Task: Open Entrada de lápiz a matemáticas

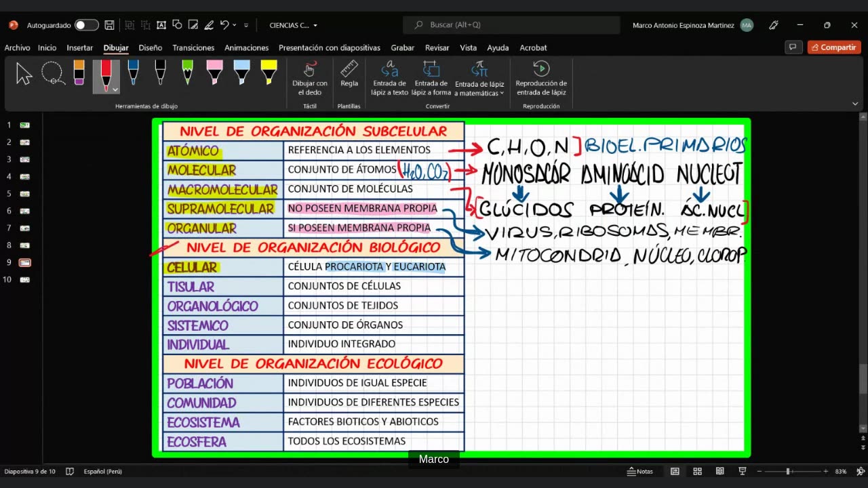Action: pos(479,79)
